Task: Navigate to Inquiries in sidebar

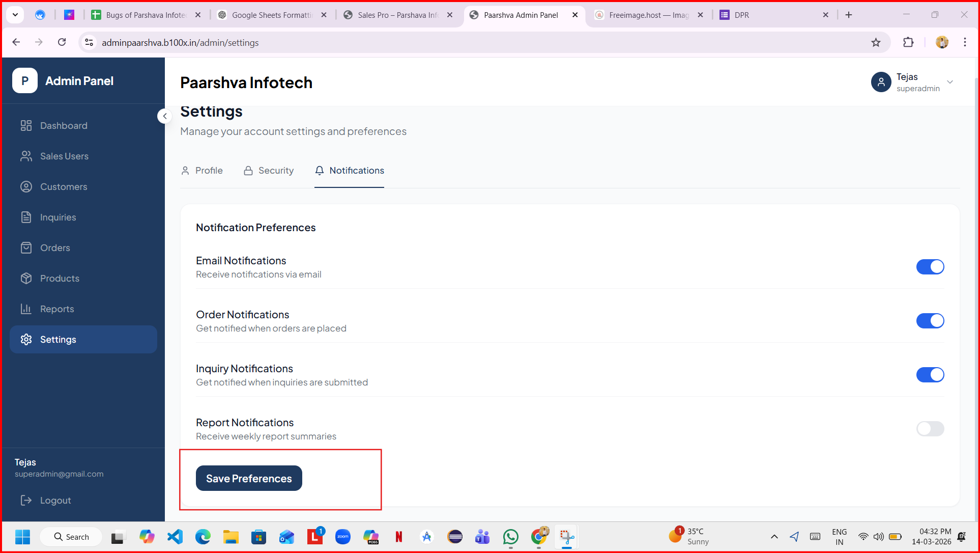Action: pos(83,217)
